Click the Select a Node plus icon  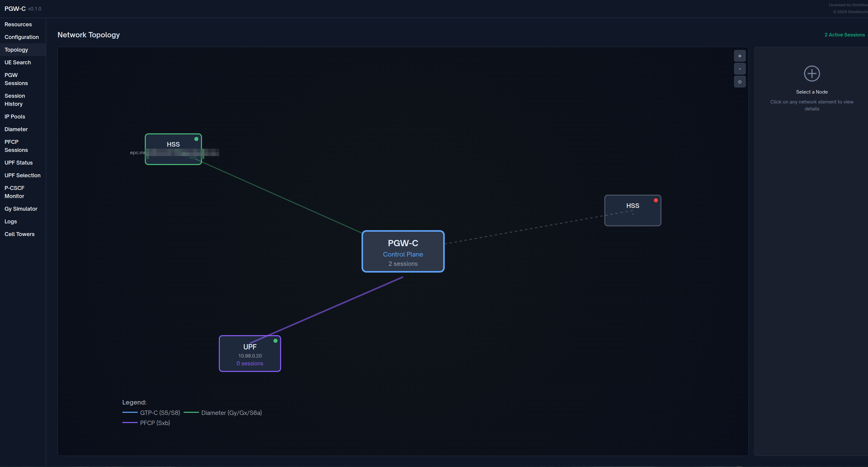point(811,74)
